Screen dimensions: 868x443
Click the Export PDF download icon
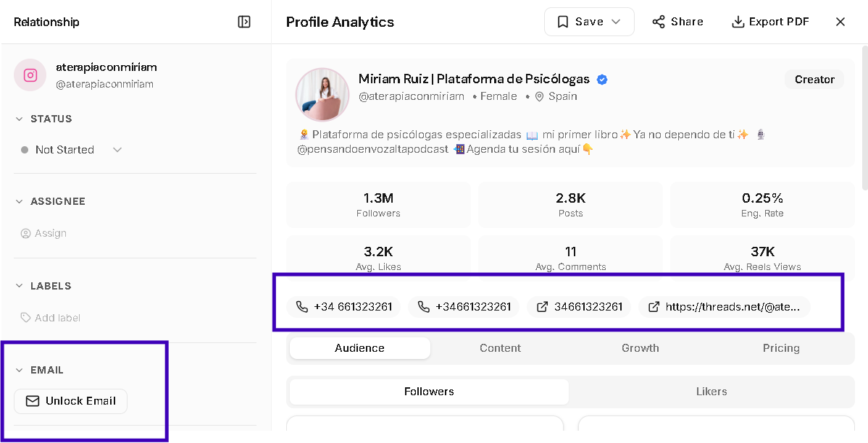tap(738, 22)
